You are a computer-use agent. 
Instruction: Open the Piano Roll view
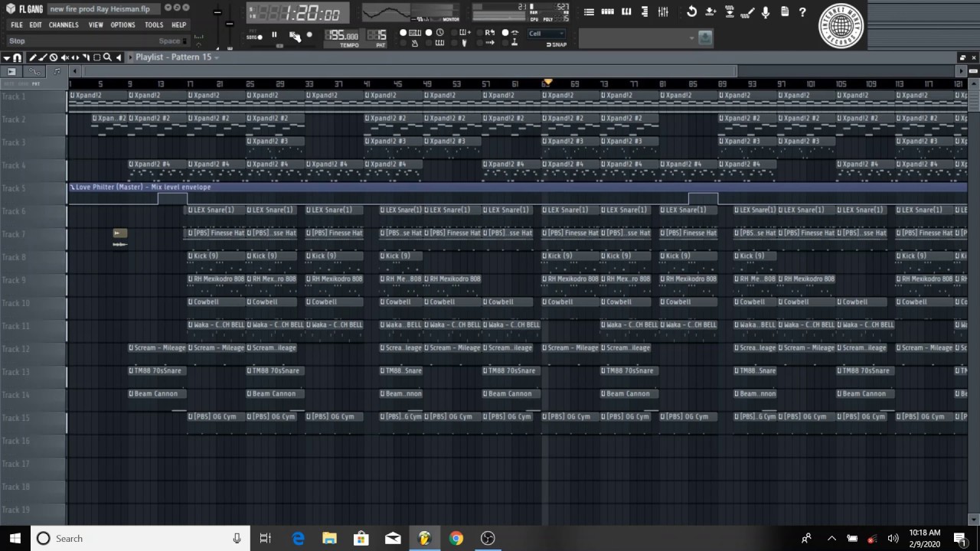[626, 11]
